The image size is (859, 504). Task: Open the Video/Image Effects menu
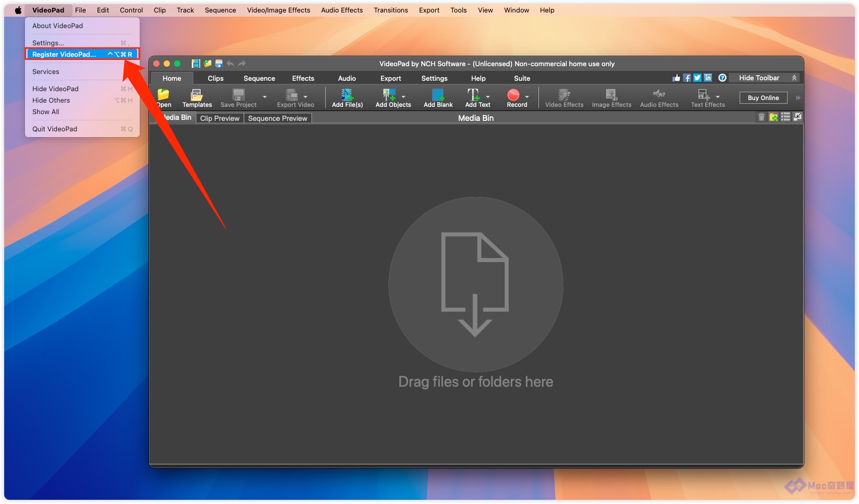[x=278, y=10]
